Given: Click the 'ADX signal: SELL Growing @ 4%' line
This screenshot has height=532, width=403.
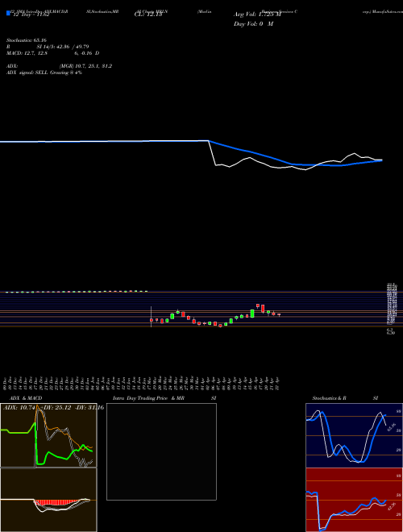Looking at the screenshot, I should 44,73.
